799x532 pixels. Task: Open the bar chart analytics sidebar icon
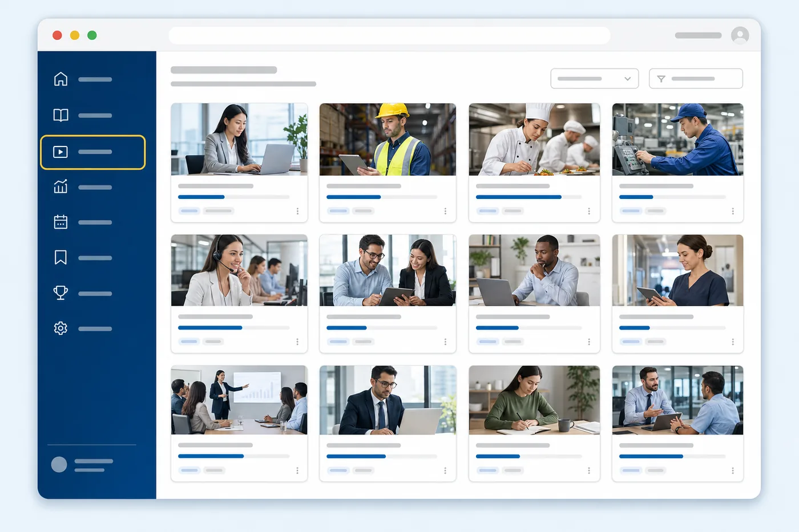pyautogui.click(x=60, y=187)
